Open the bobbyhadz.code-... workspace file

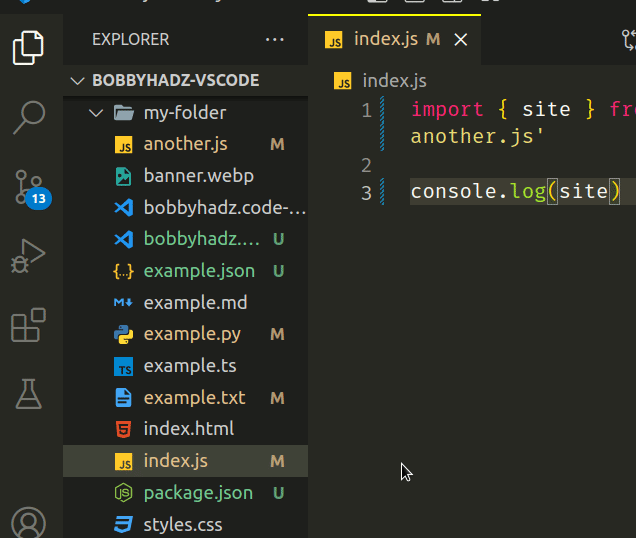pos(185,207)
